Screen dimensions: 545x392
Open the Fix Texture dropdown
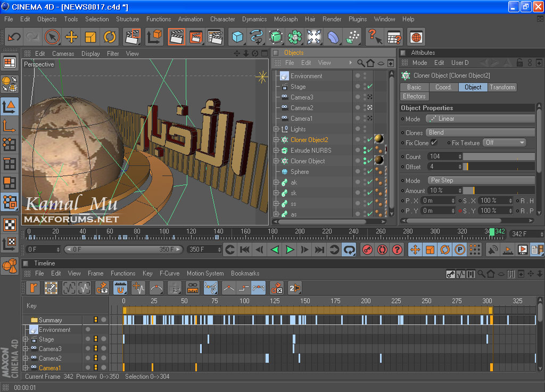tap(504, 143)
